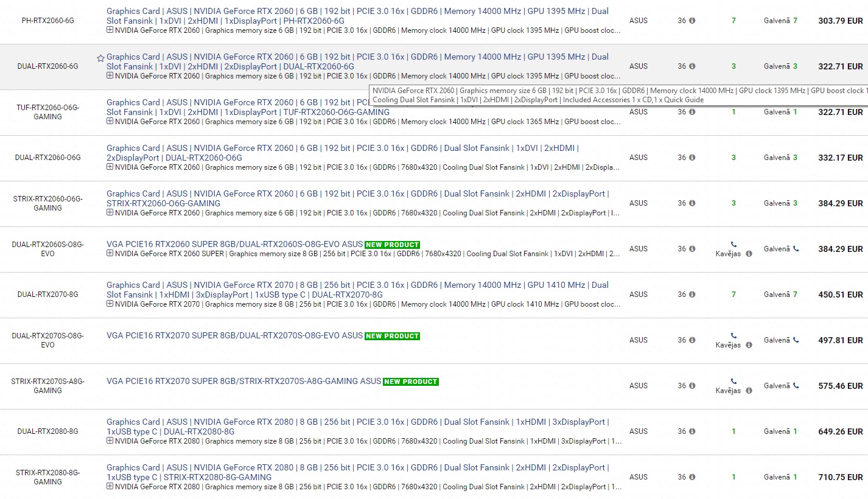
Task: Open VGA PCIE16 RTX2070 SUPER DUAL-RTX2070S-O8G-EVO link
Action: (x=234, y=335)
